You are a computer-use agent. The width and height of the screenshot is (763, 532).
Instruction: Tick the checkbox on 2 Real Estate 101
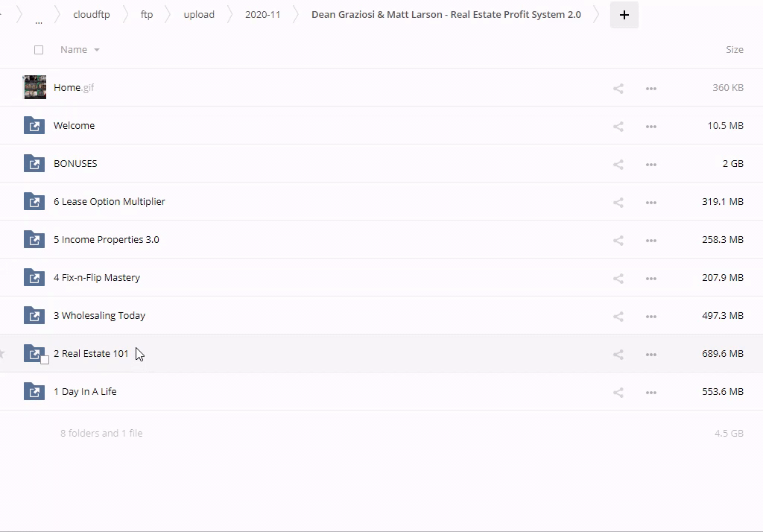45,360
